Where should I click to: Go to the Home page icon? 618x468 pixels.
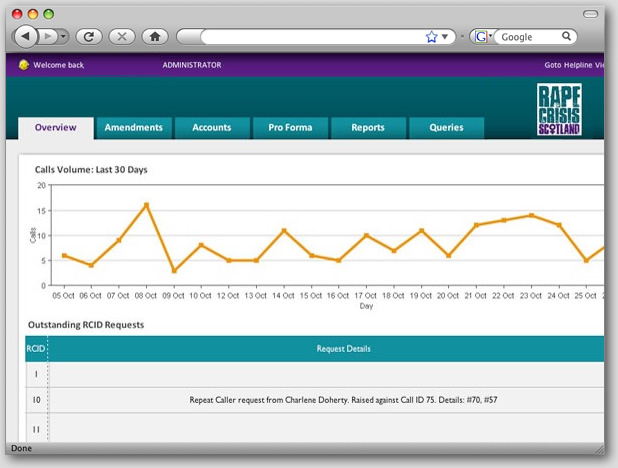tap(154, 37)
